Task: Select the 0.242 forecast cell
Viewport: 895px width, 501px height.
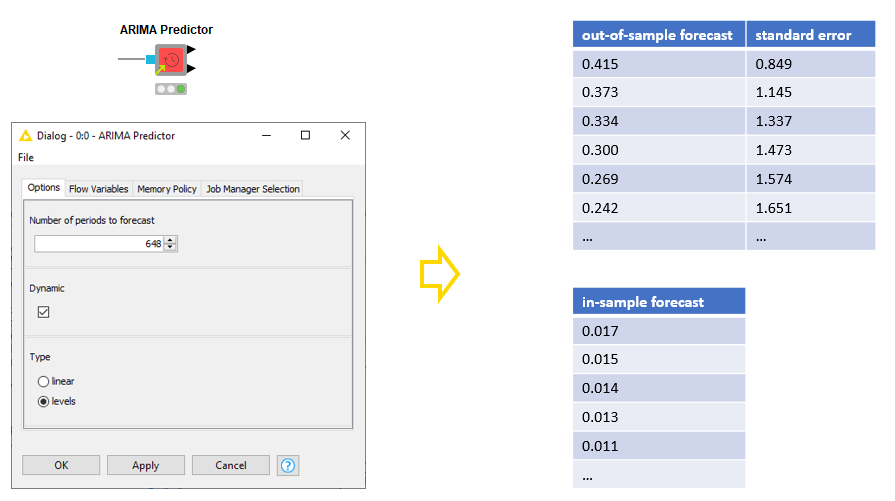Action: point(659,208)
